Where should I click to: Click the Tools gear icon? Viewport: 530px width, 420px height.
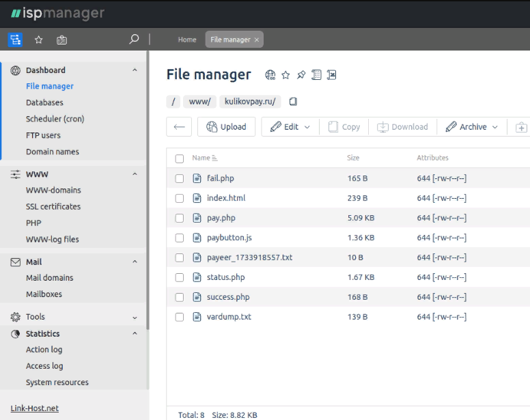tap(15, 317)
